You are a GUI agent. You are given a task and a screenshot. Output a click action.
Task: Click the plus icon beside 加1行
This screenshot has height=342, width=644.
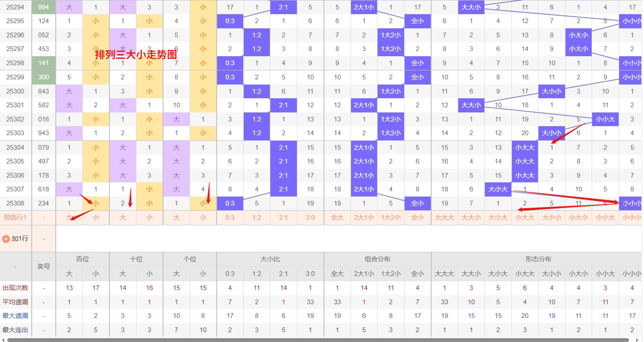tap(6, 239)
